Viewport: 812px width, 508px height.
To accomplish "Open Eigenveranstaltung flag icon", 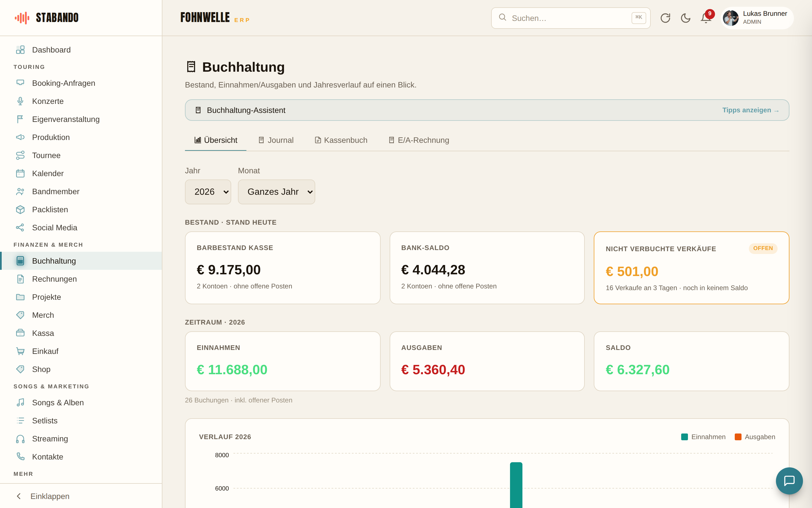I will tap(20, 119).
